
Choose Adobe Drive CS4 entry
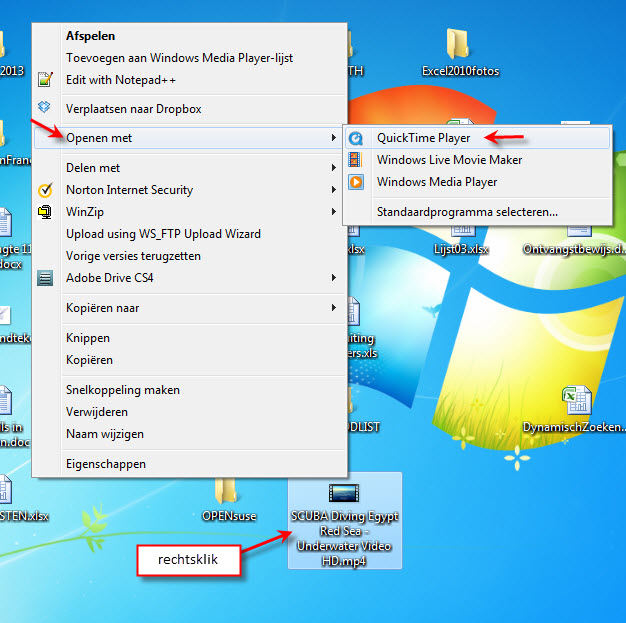click(x=190, y=278)
